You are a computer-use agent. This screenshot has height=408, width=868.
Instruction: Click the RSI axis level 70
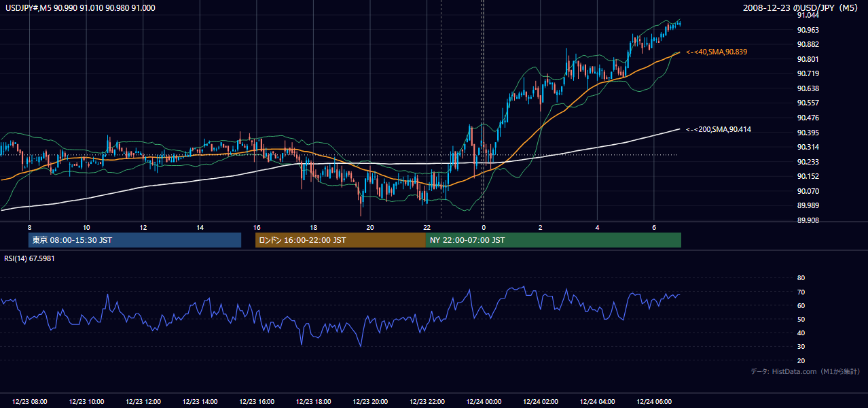[801, 292]
